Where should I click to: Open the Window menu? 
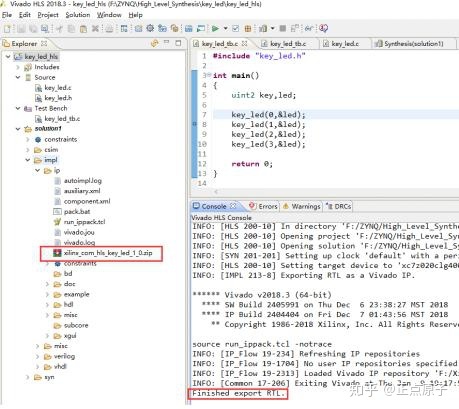coord(109,15)
